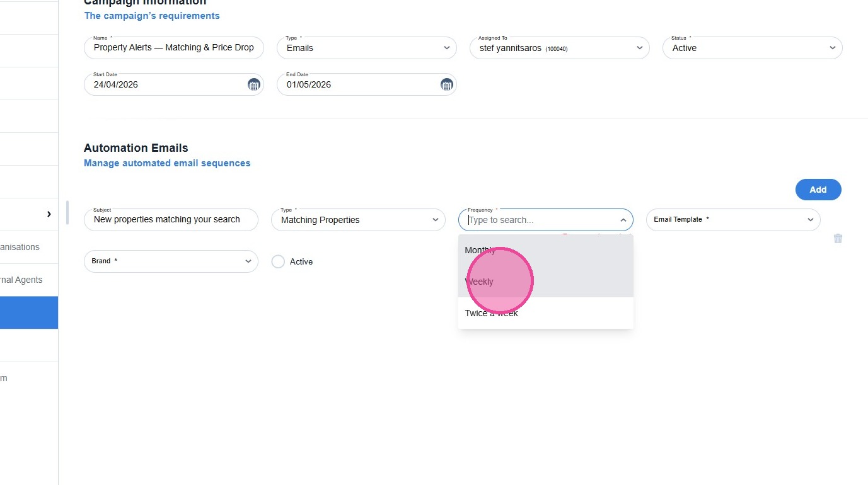Open the Brand dropdown
This screenshot has height=485, width=868.
coord(171,261)
